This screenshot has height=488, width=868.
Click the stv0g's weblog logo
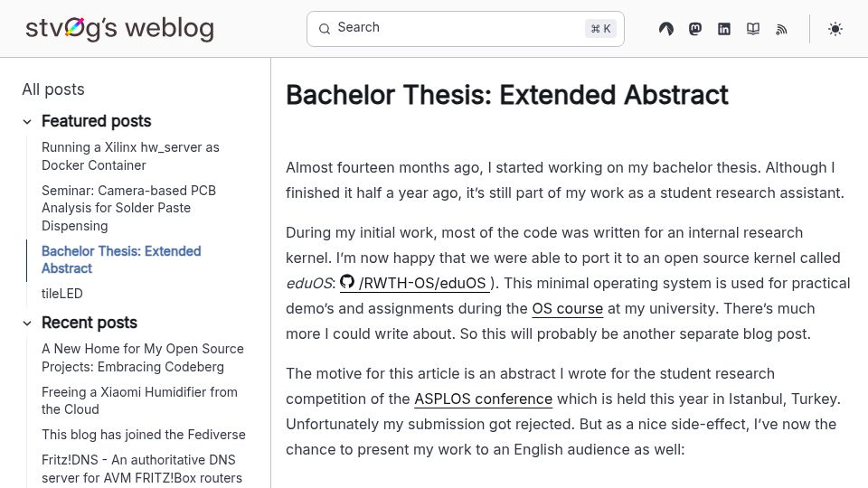click(119, 28)
